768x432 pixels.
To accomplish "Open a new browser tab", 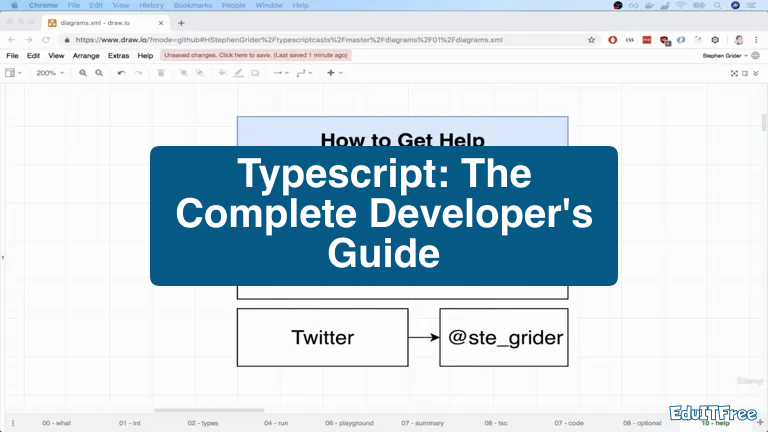I will [x=181, y=23].
